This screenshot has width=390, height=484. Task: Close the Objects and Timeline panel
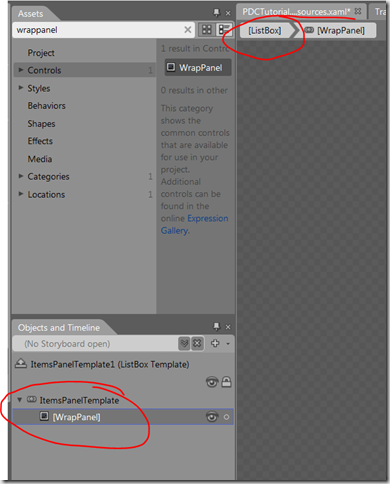228,327
